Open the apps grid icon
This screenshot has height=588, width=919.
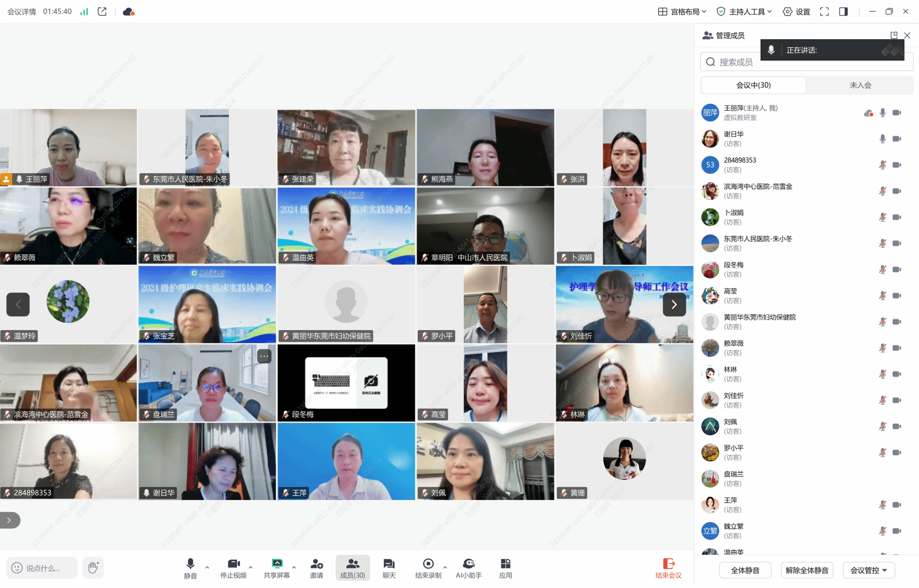coord(505,564)
